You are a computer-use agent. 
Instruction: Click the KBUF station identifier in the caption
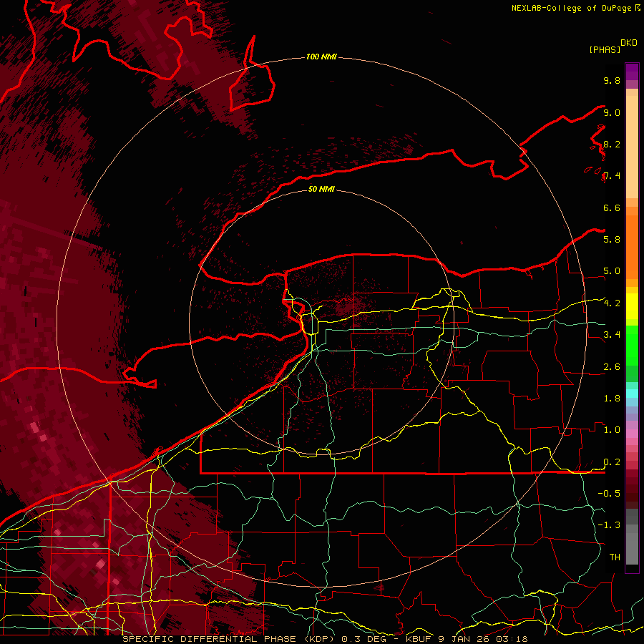(x=419, y=639)
